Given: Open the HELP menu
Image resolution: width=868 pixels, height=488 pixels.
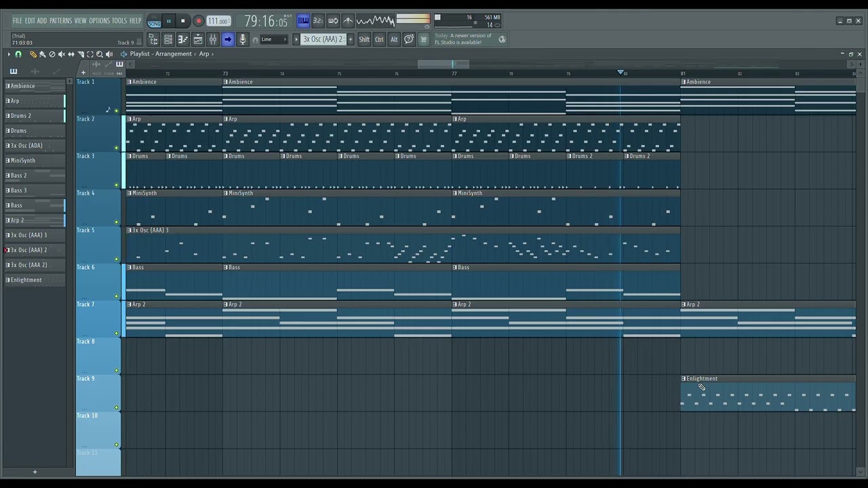Looking at the screenshot, I should click(136, 21).
